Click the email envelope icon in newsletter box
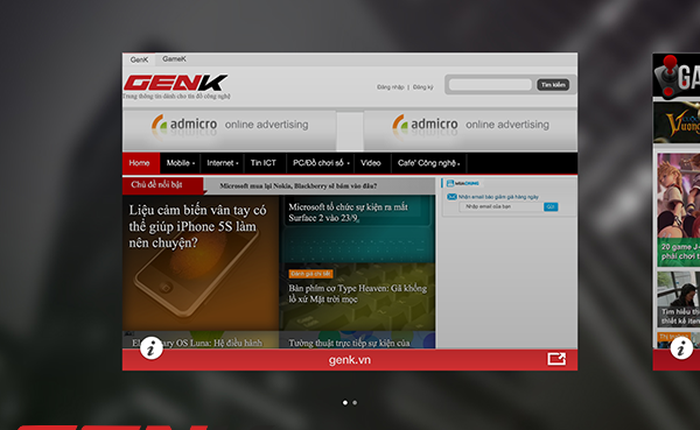 click(x=452, y=197)
